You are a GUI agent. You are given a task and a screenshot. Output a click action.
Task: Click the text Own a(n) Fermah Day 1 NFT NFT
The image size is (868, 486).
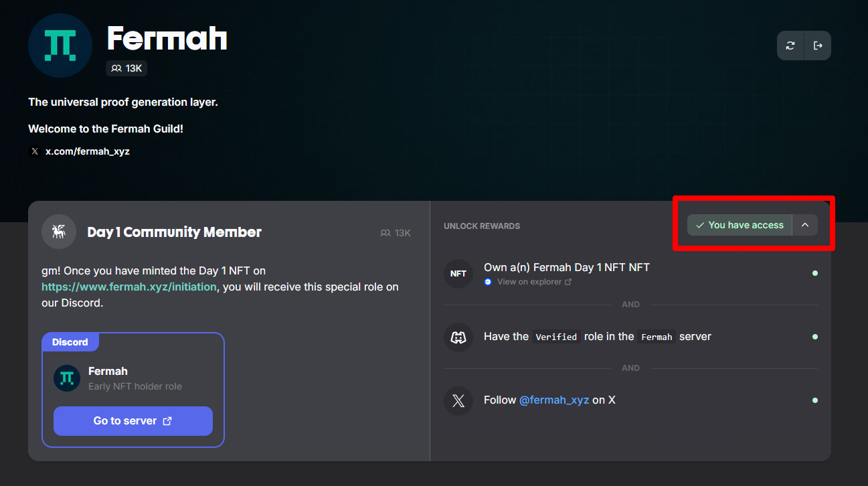tap(567, 268)
